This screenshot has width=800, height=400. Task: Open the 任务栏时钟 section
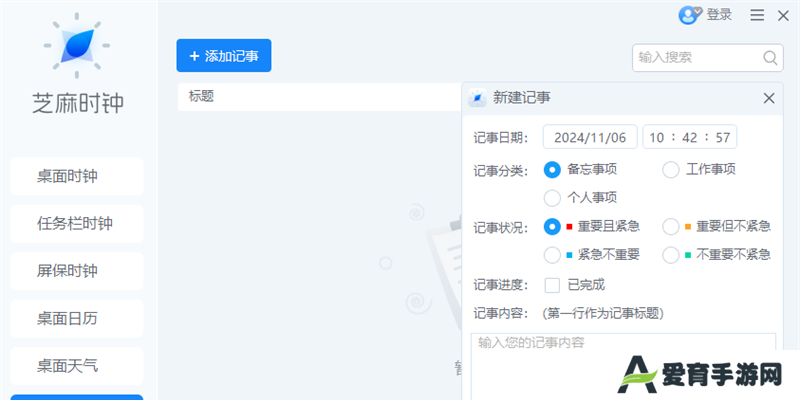(77, 223)
